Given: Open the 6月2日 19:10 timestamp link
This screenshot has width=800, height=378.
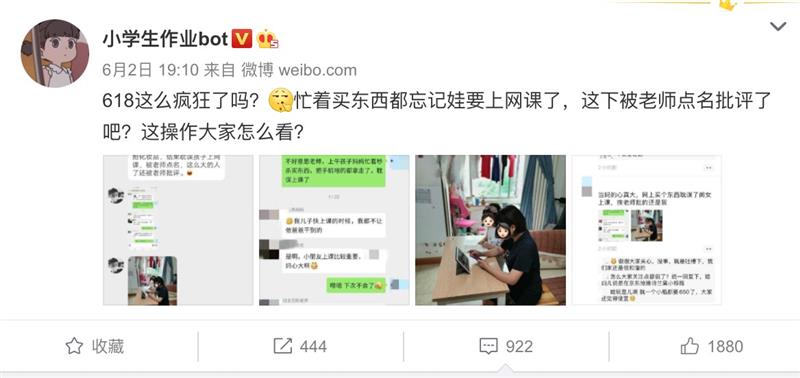Looking at the screenshot, I should point(150,70).
